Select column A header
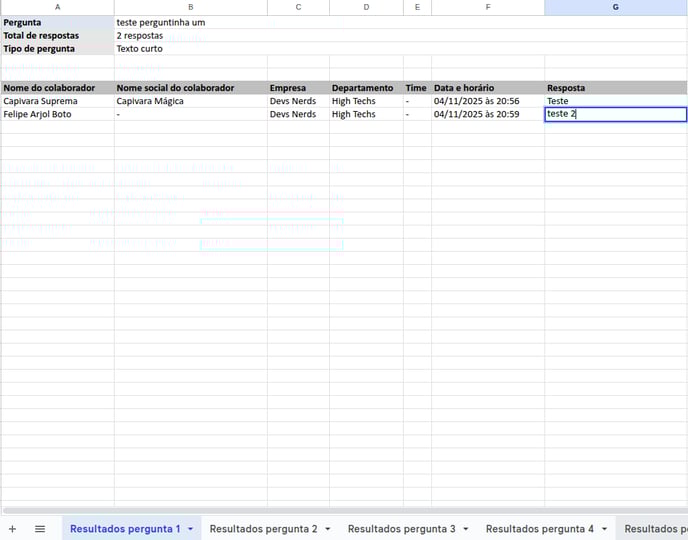The image size is (688, 540). [57, 7]
